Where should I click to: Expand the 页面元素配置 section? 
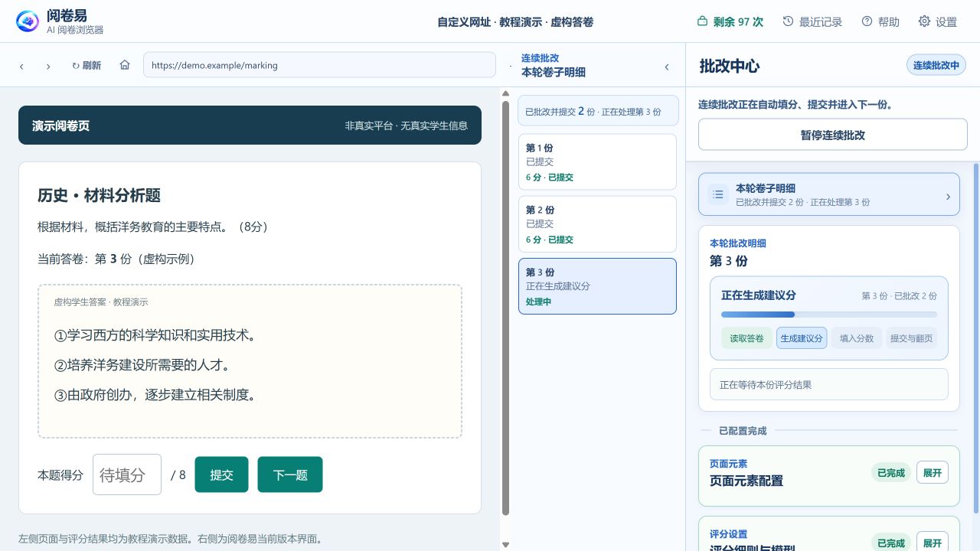point(932,473)
